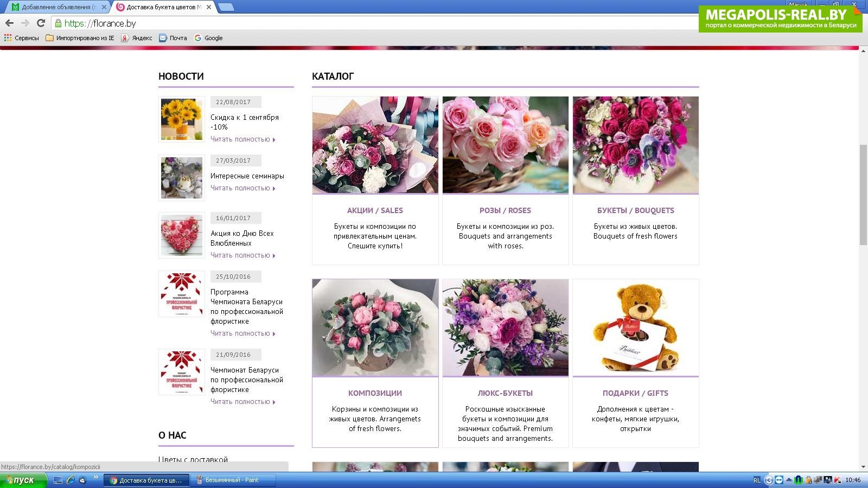
Task: Launch Internet Explorer from quick launch
Action: [71, 480]
